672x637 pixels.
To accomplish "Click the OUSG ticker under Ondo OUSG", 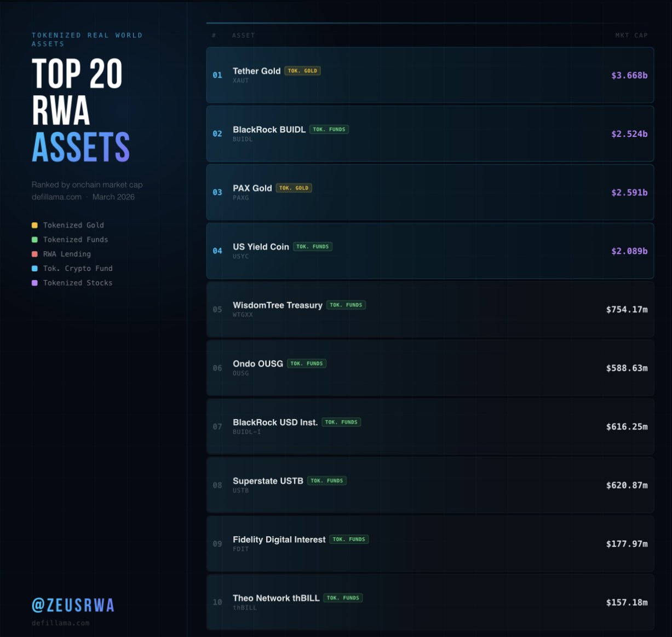I will point(241,373).
